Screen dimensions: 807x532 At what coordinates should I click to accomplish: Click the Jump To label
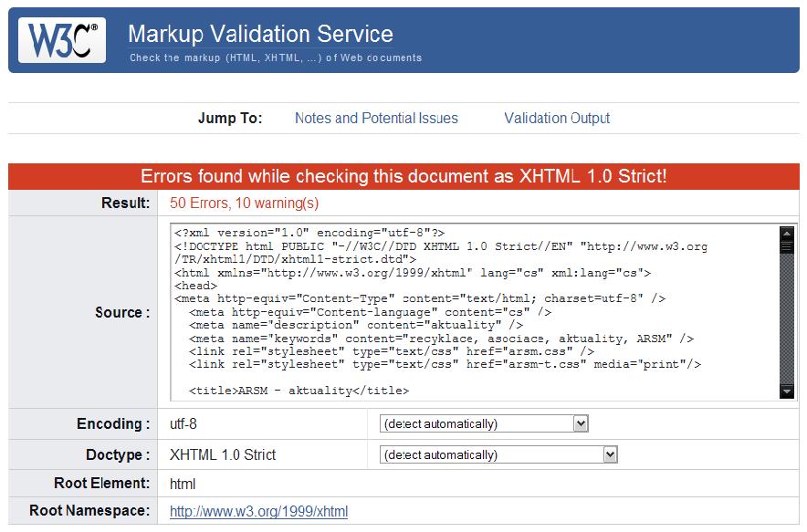[x=230, y=119]
